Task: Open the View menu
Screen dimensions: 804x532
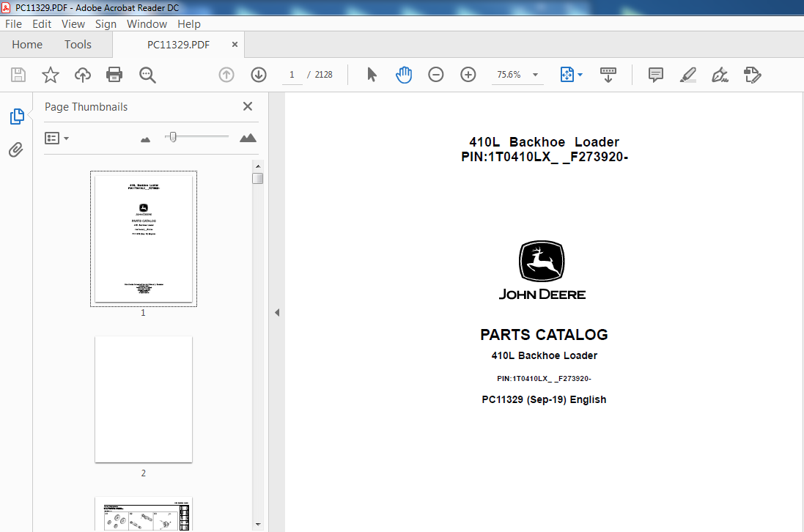Action: pyautogui.click(x=73, y=24)
